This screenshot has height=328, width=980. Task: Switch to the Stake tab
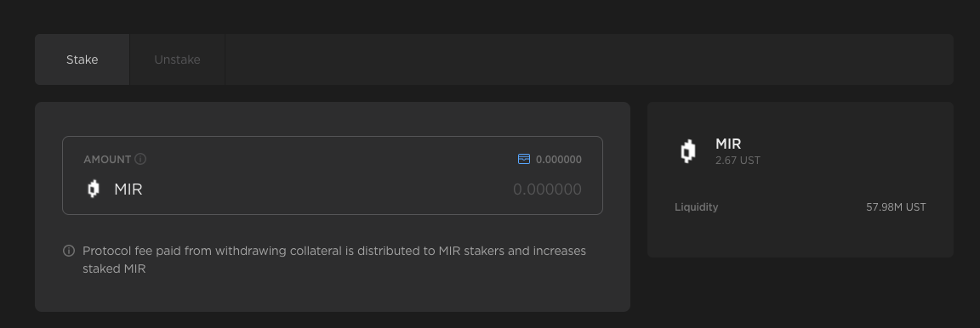click(x=82, y=59)
